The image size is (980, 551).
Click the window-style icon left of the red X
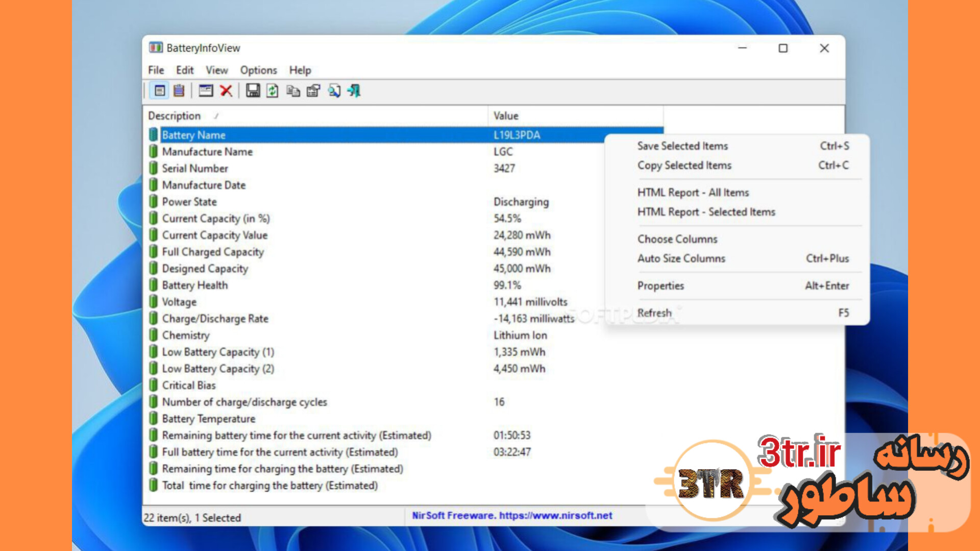(x=206, y=91)
